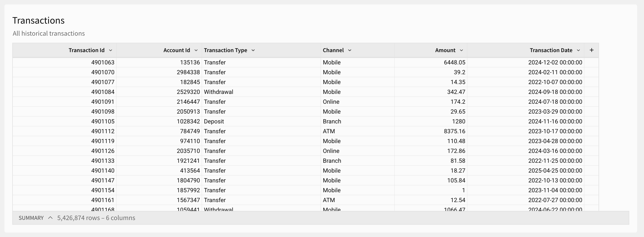Screen dimensions: 644x237
Task: Click the Withdrawal cell for 4901084
Action: [218, 92]
